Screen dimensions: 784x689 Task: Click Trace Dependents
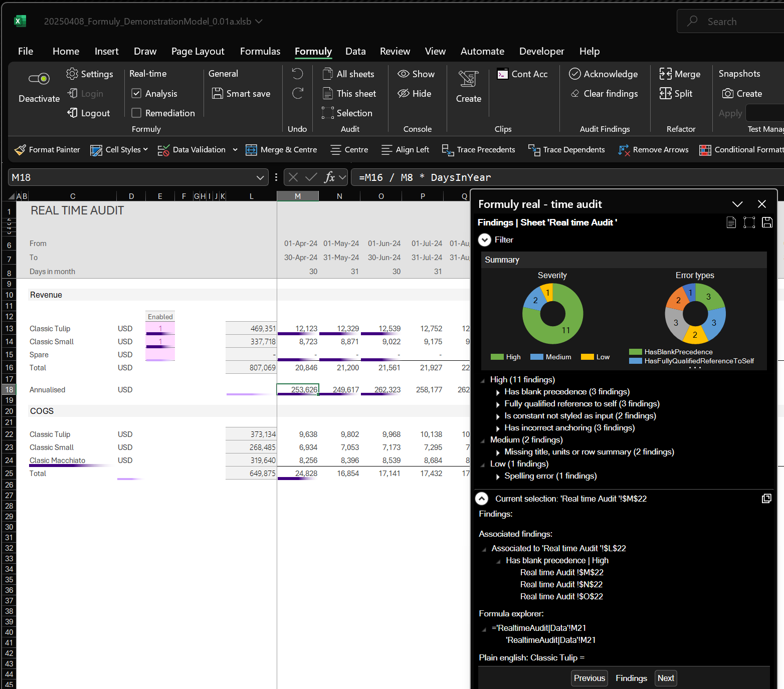tap(566, 149)
